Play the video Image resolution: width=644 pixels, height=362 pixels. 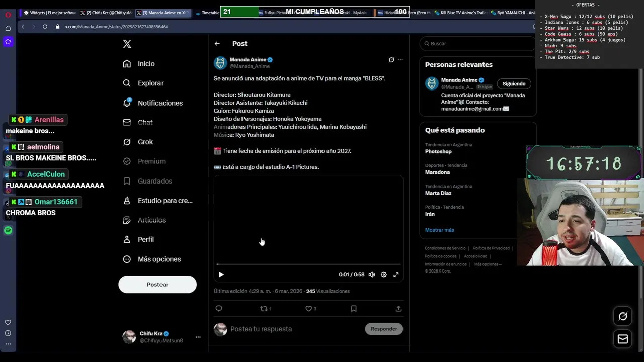point(221,275)
